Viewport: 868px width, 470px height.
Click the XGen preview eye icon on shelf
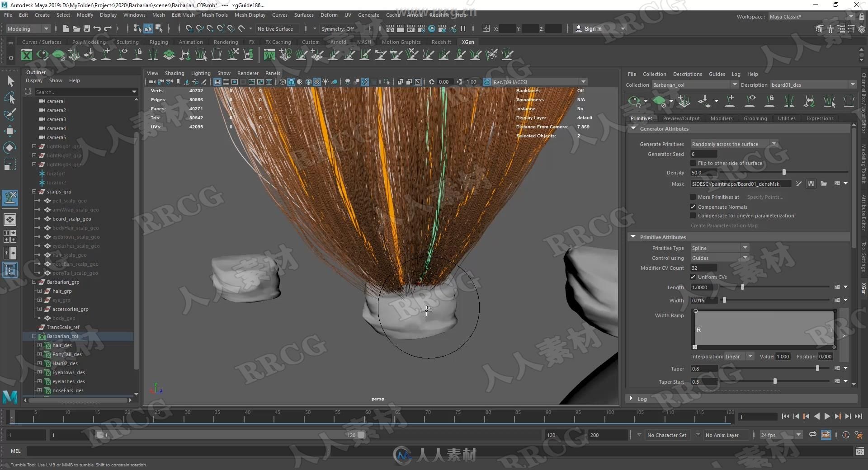tap(42, 55)
